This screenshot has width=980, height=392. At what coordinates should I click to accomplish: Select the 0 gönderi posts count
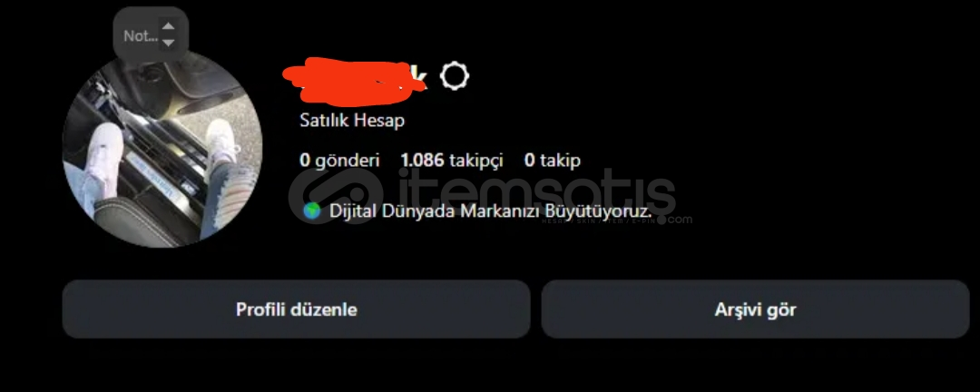[x=339, y=161]
